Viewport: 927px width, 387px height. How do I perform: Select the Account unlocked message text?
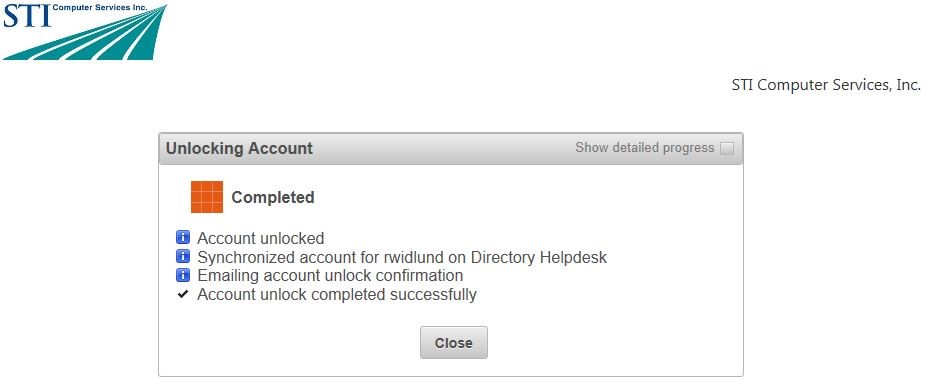pos(261,238)
